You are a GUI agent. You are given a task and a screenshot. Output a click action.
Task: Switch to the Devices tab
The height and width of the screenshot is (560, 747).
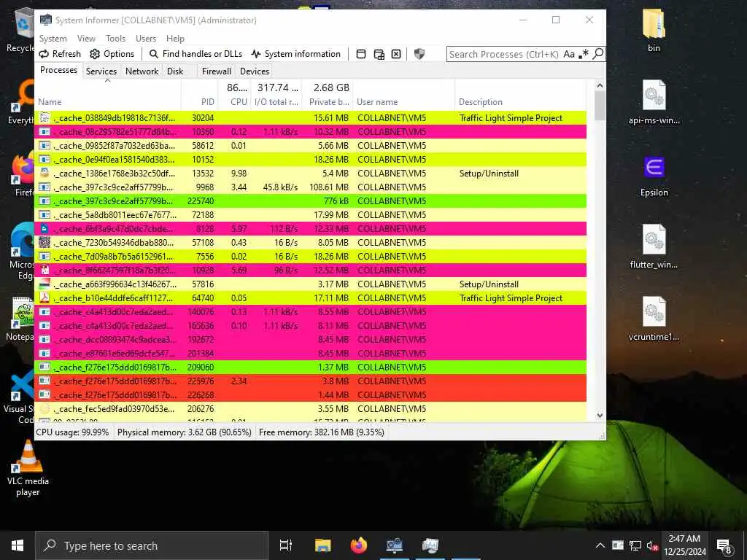click(x=255, y=71)
